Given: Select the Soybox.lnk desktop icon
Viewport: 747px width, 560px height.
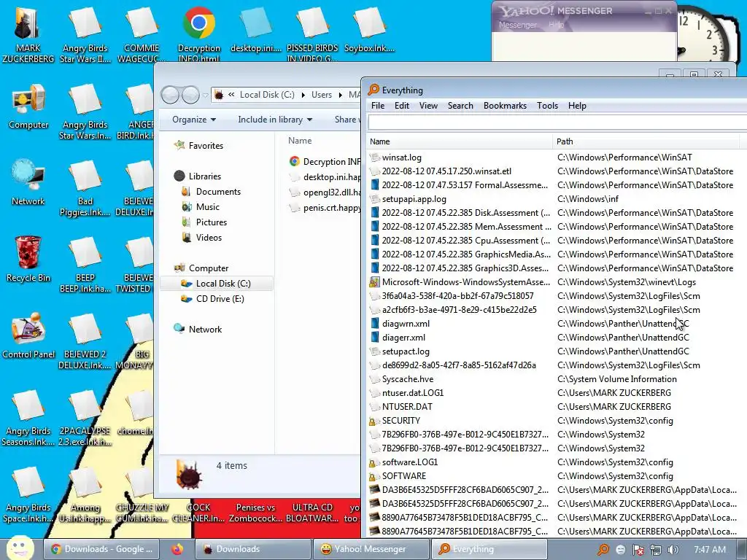Looking at the screenshot, I should (369, 29).
